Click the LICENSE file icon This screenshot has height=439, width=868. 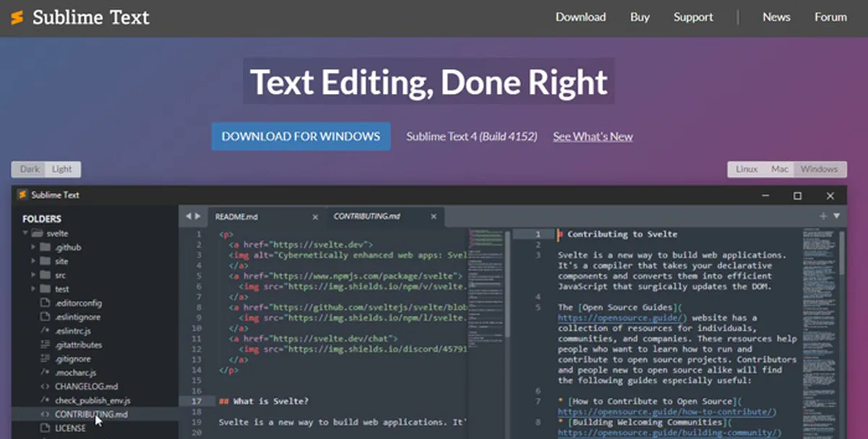click(46, 428)
